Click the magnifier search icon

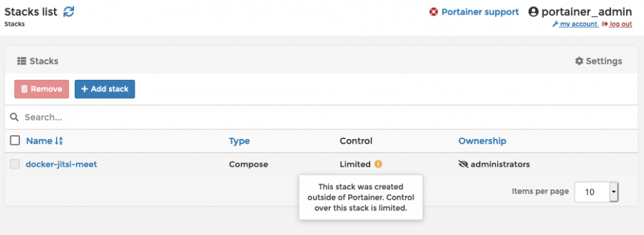coord(14,117)
